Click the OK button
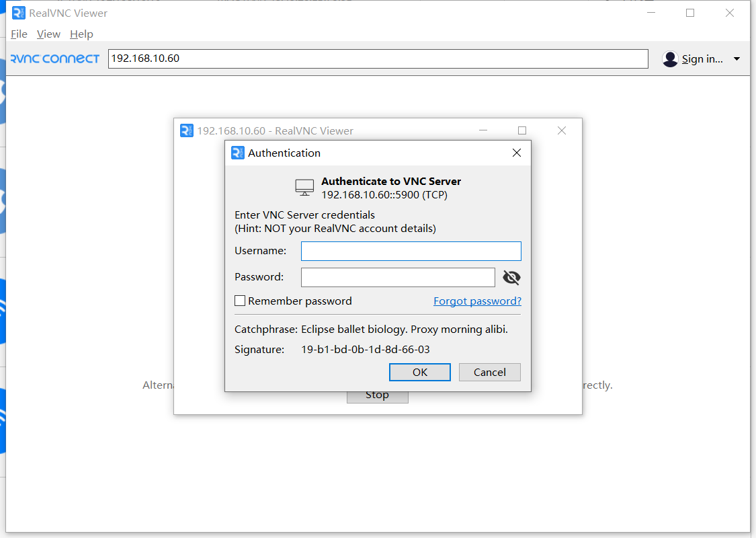The height and width of the screenshot is (538, 756). 420,372
